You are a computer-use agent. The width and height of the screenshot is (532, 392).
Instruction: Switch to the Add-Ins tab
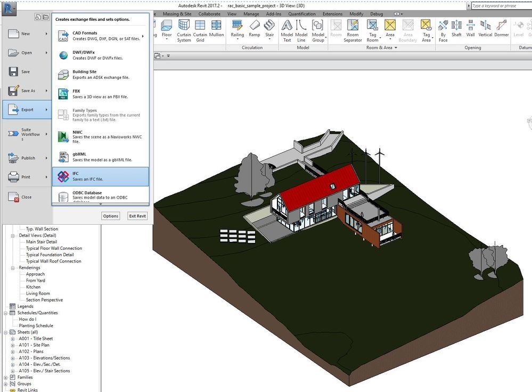[274, 14]
